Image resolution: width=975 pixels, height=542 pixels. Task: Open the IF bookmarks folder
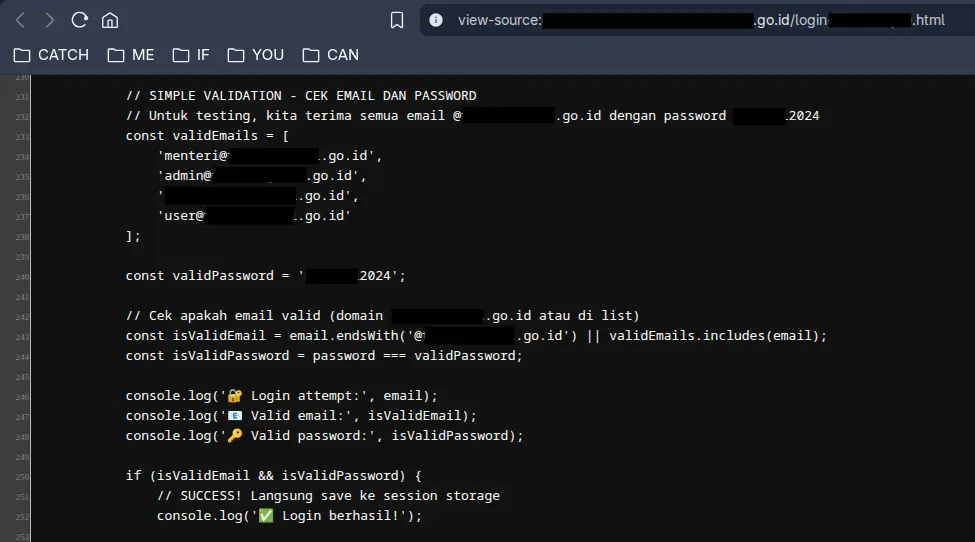click(x=191, y=55)
